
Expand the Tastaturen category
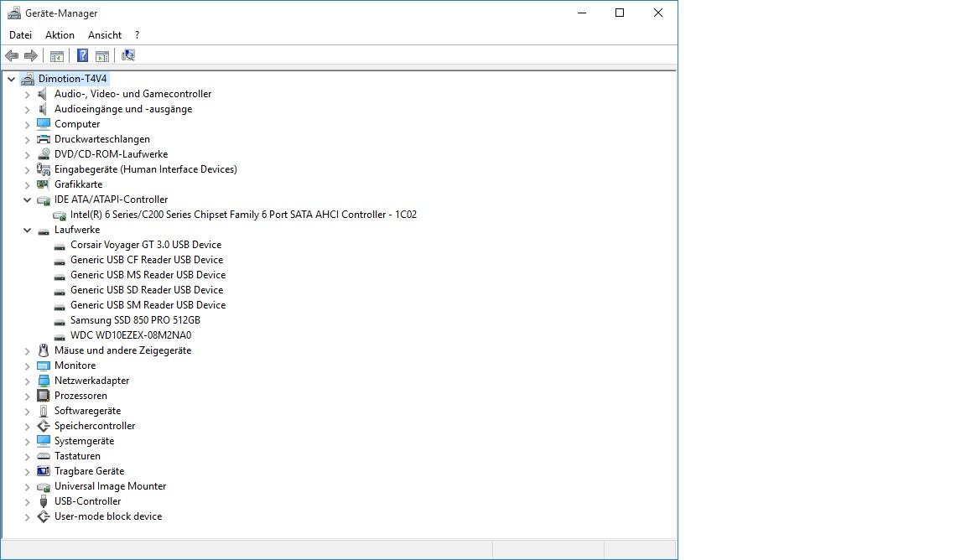(27, 457)
